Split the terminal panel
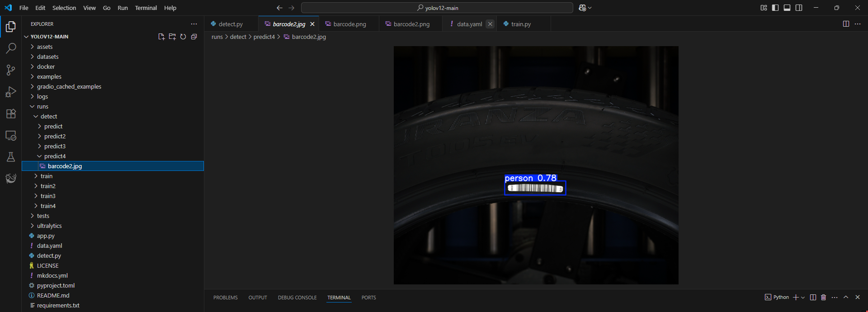This screenshot has width=868, height=312. 813,297
